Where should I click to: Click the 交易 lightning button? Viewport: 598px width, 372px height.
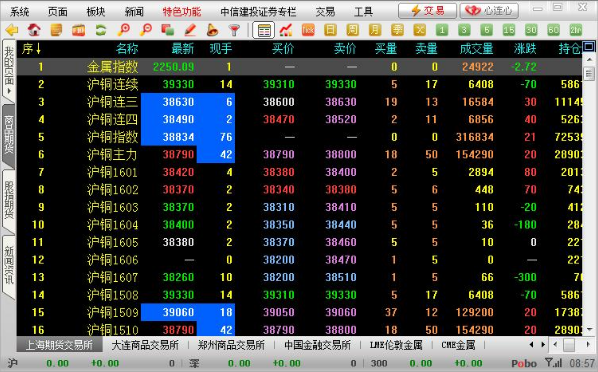[427, 11]
